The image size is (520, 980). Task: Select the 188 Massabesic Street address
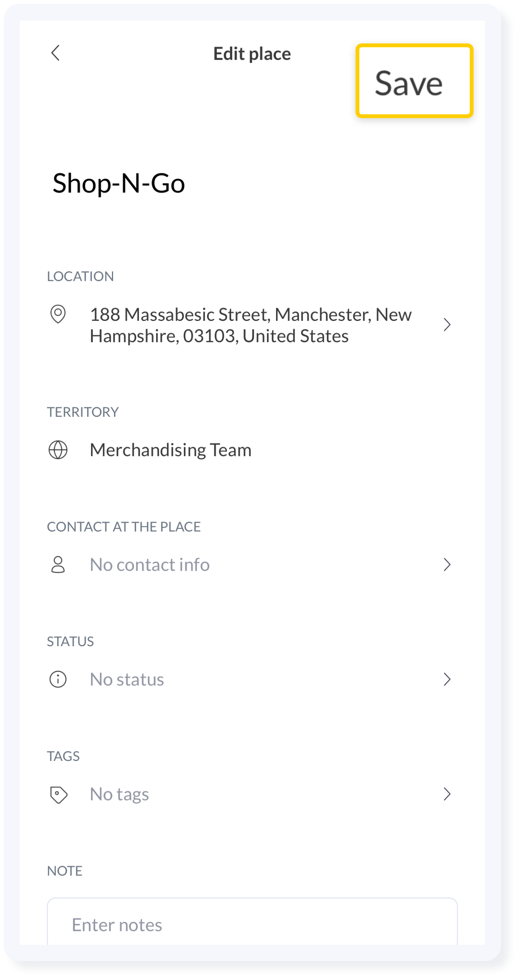(x=251, y=325)
